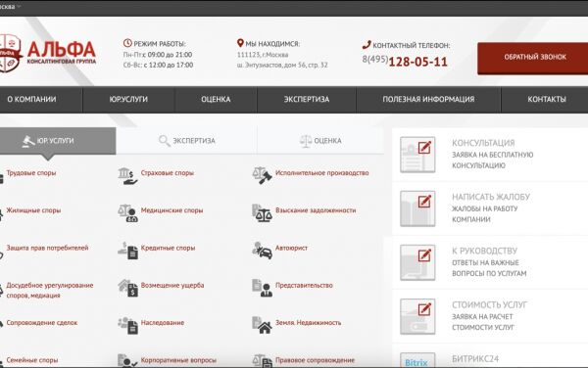Click the Правовое сопровождение icon
The height and width of the screenshot is (368, 588).
tap(262, 360)
